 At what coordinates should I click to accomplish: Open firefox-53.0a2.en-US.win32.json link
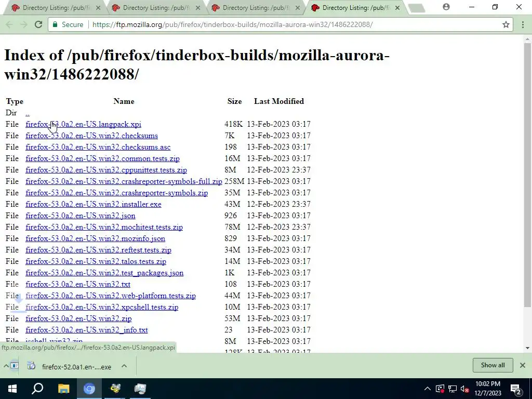click(x=81, y=216)
